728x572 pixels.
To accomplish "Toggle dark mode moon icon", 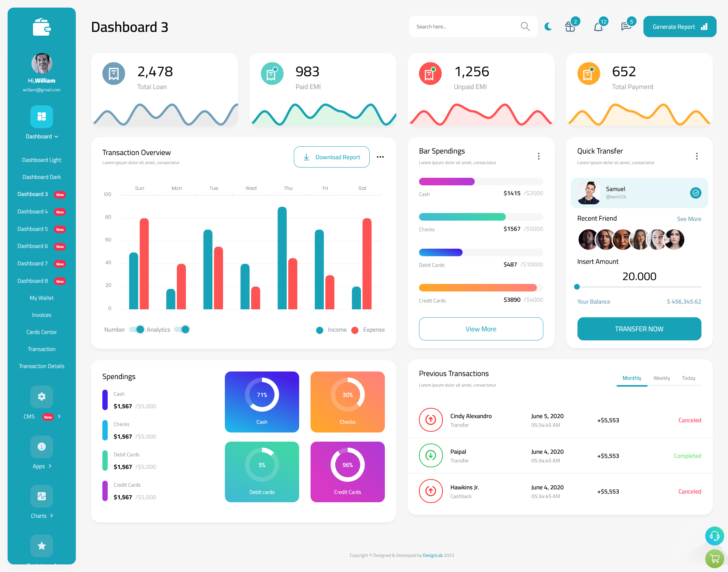I will (548, 26).
